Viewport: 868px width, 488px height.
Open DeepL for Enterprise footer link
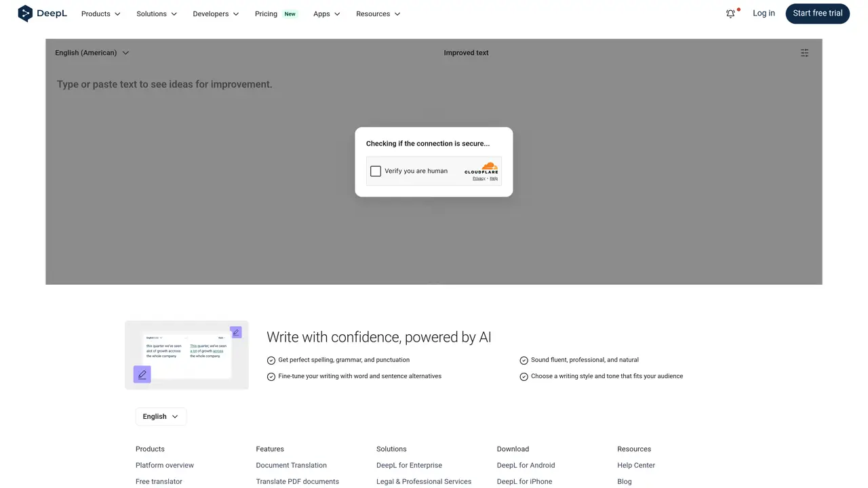tap(409, 466)
